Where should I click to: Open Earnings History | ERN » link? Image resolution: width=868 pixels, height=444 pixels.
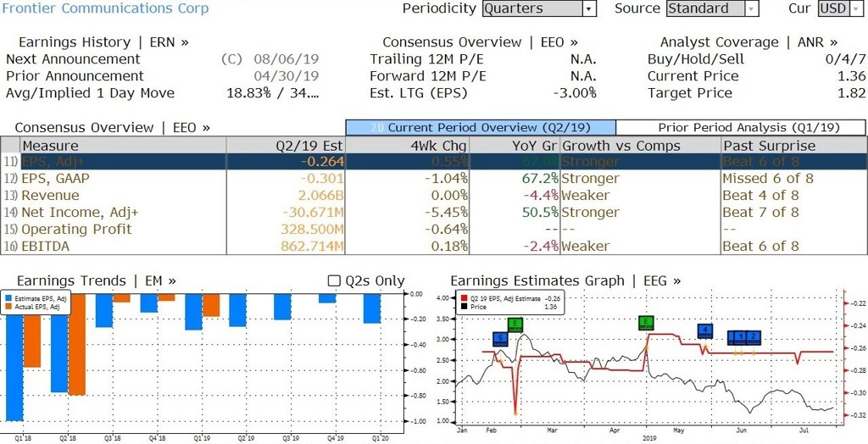[103, 42]
